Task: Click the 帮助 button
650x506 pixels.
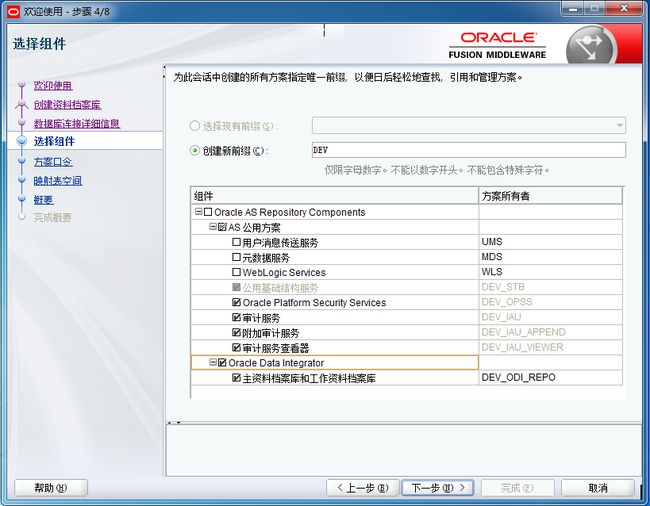Action: coord(51,488)
